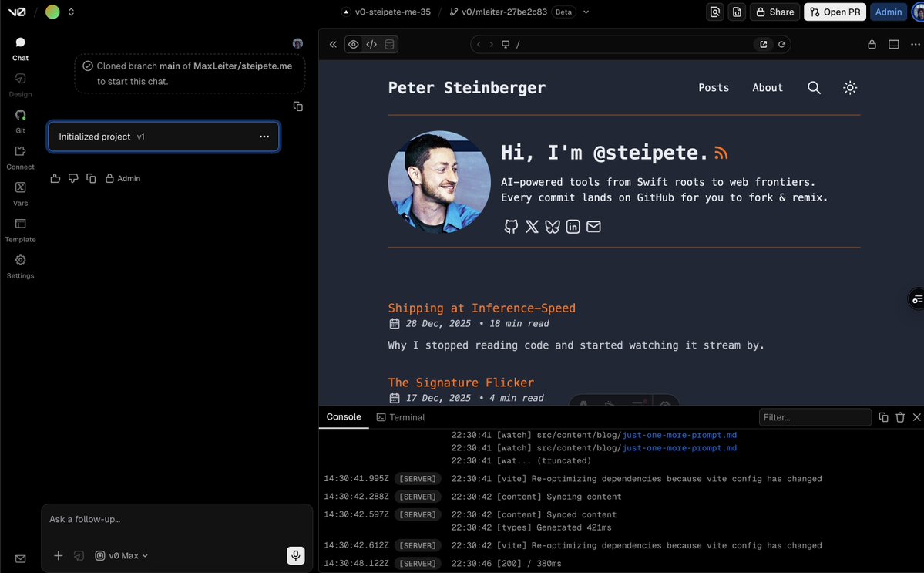Viewport: 924px width, 573px height.
Task: Click the email envelope icon in bio
Action: point(593,227)
